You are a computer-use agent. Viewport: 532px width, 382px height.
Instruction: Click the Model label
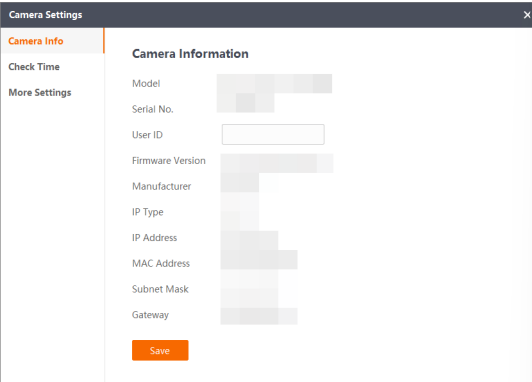pyautogui.click(x=146, y=83)
